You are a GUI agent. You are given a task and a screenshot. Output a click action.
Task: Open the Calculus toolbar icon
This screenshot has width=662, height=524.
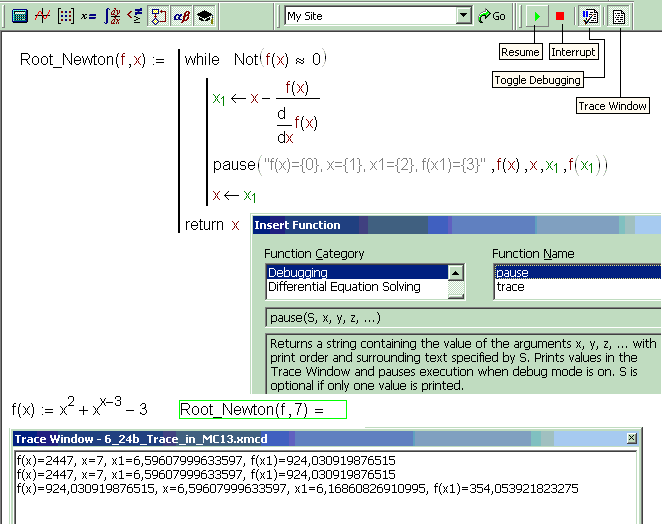point(112,16)
